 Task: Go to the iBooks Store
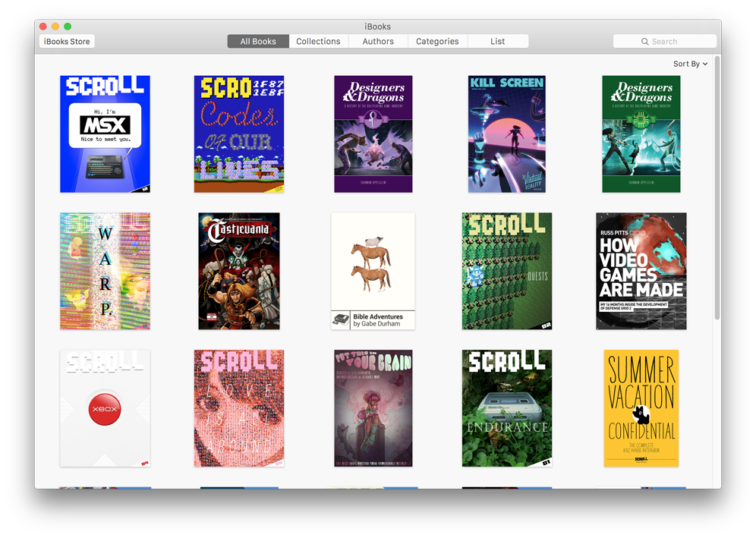(x=67, y=42)
